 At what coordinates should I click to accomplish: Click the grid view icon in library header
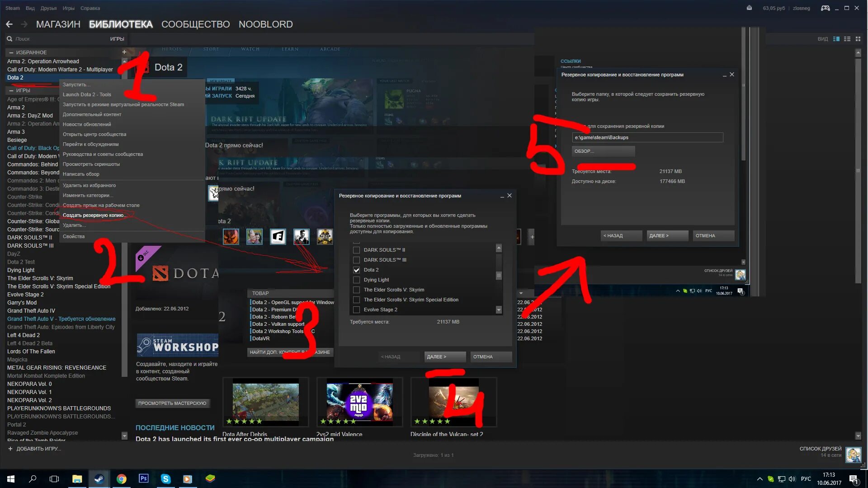pyautogui.click(x=857, y=38)
